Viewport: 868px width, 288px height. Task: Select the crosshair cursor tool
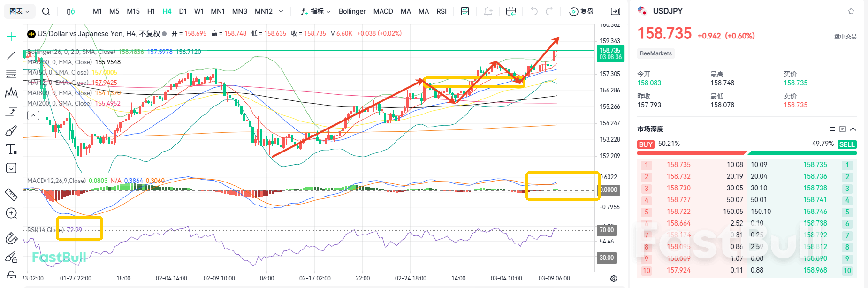pyautogui.click(x=11, y=36)
